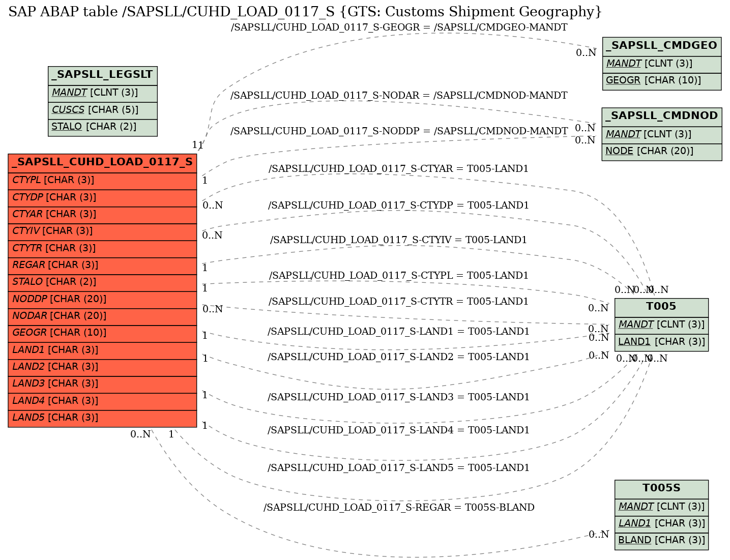Click the _SAPSLL_CMDNOD table header
The height and width of the screenshot is (560, 730).
click(x=662, y=116)
